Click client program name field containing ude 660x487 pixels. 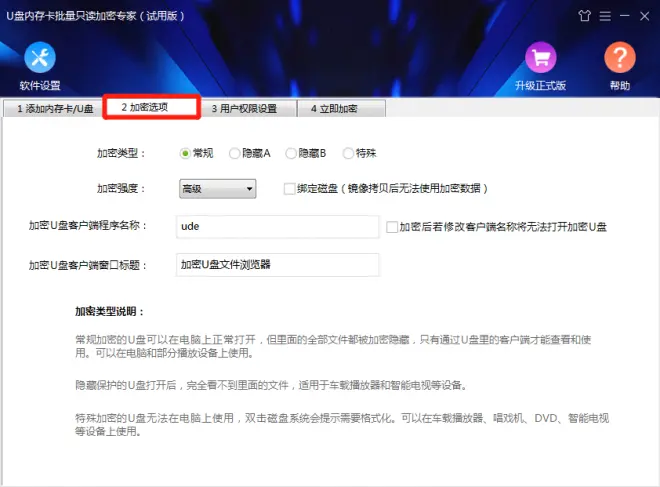(277, 226)
